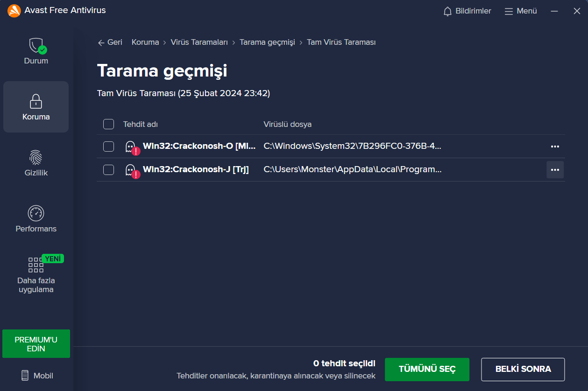The height and width of the screenshot is (391, 588).
Task: Go to Durum status shield
Action: (x=36, y=51)
